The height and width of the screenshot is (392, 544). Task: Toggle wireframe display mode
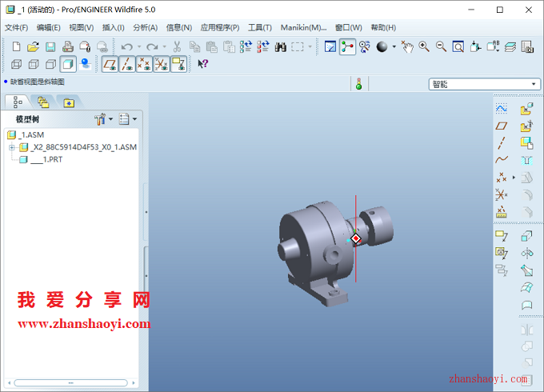point(16,64)
